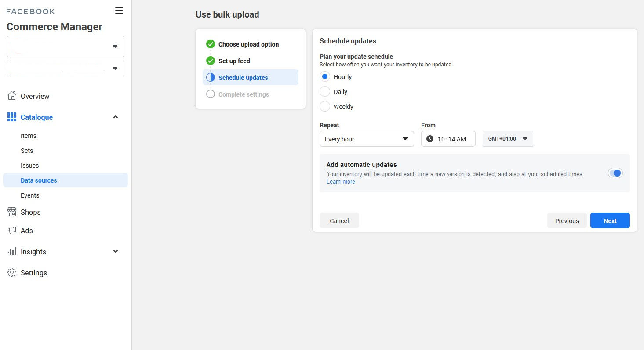Open the Items page under Catalogue
This screenshot has width=644, height=350.
click(x=29, y=135)
